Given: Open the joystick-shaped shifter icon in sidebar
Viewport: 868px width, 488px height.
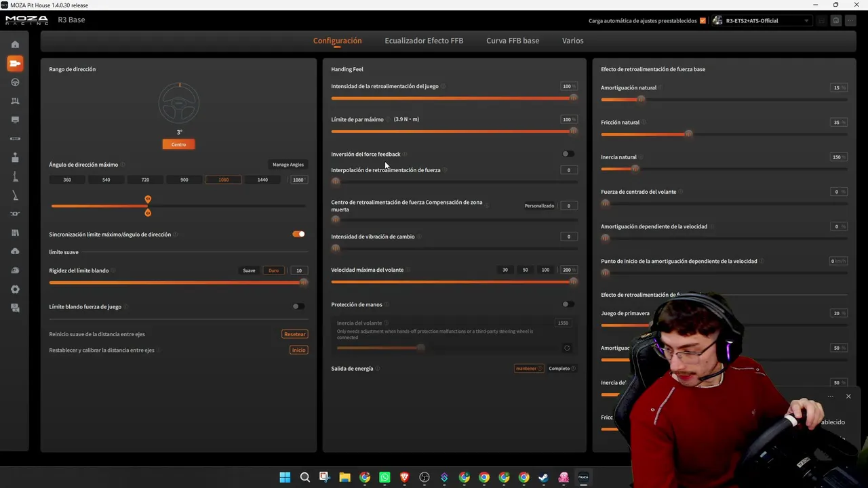Looking at the screenshot, I should click(15, 157).
